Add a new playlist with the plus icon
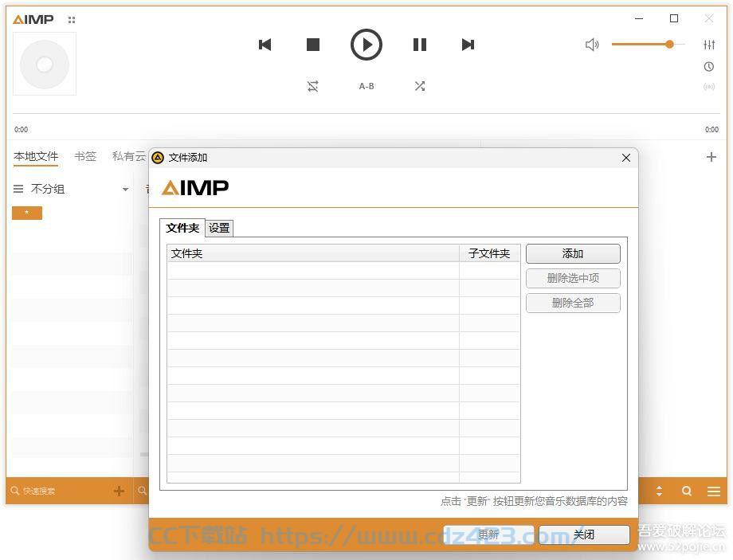The width and height of the screenshot is (733, 560). pos(711,157)
